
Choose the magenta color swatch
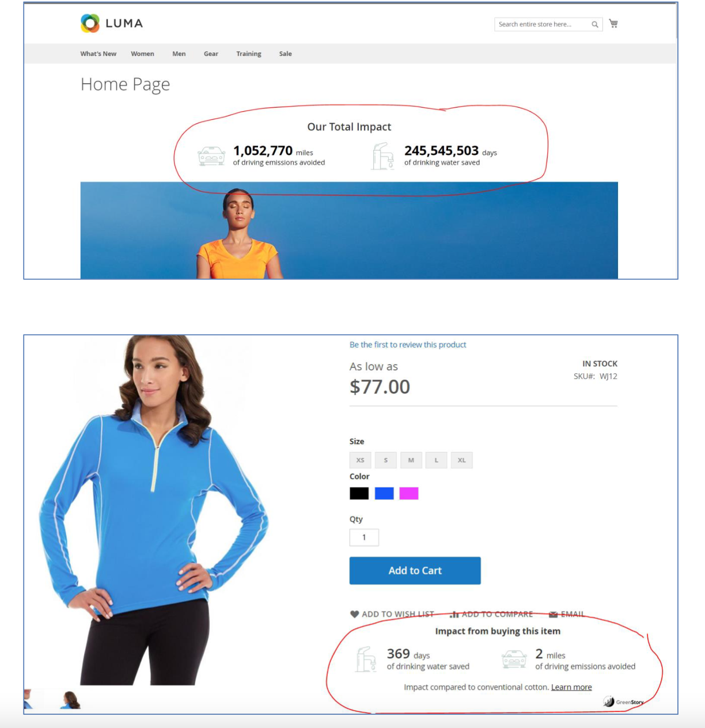(409, 493)
